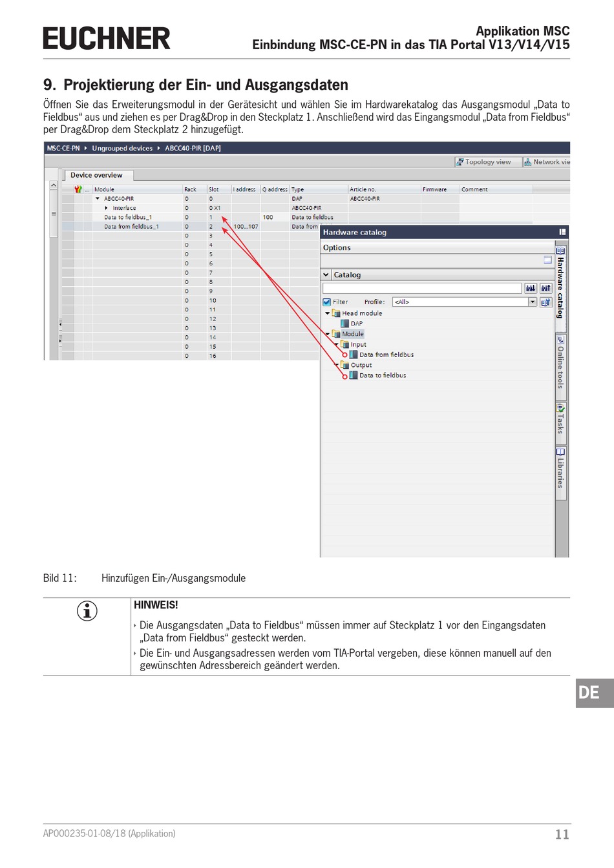Image resolution: width=614 pixels, height=868 pixels.
Task: Click the Module column header
Action: tap(138, 189)
